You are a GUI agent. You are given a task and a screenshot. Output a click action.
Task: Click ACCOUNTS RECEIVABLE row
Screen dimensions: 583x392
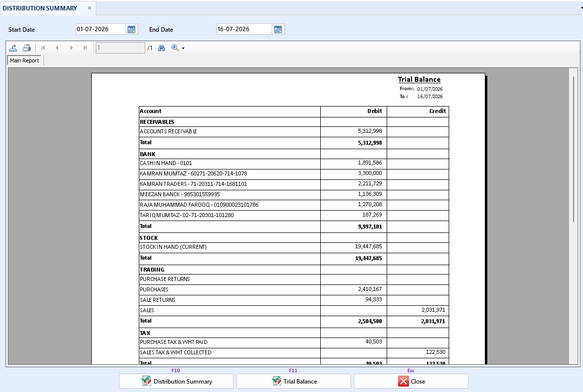tap(293, 131)
